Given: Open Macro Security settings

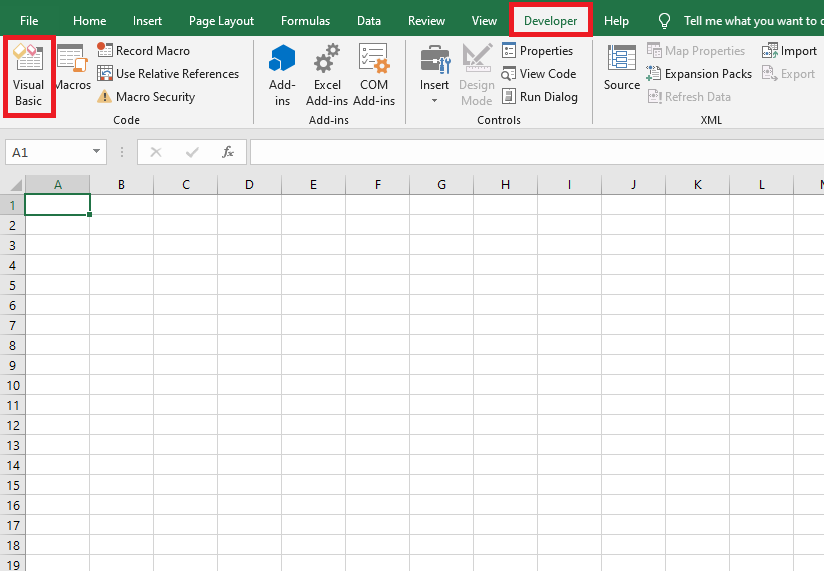Looking at the screenshot, I should [146, 97].
